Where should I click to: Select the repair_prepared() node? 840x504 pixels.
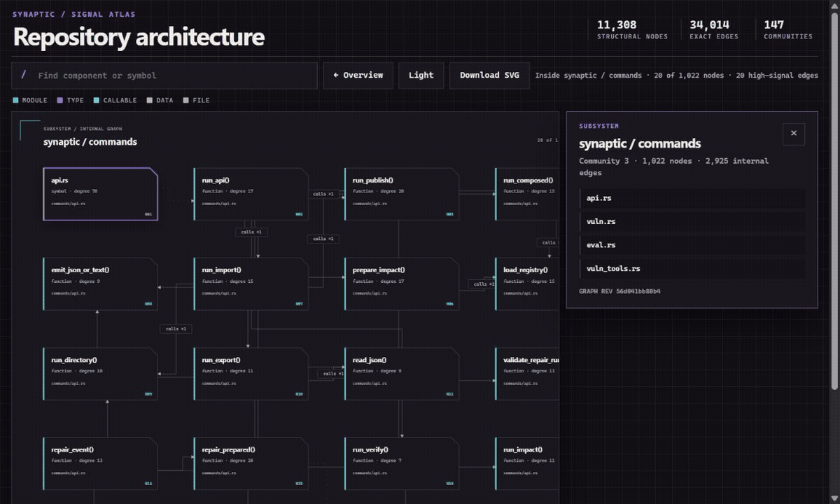251,463
